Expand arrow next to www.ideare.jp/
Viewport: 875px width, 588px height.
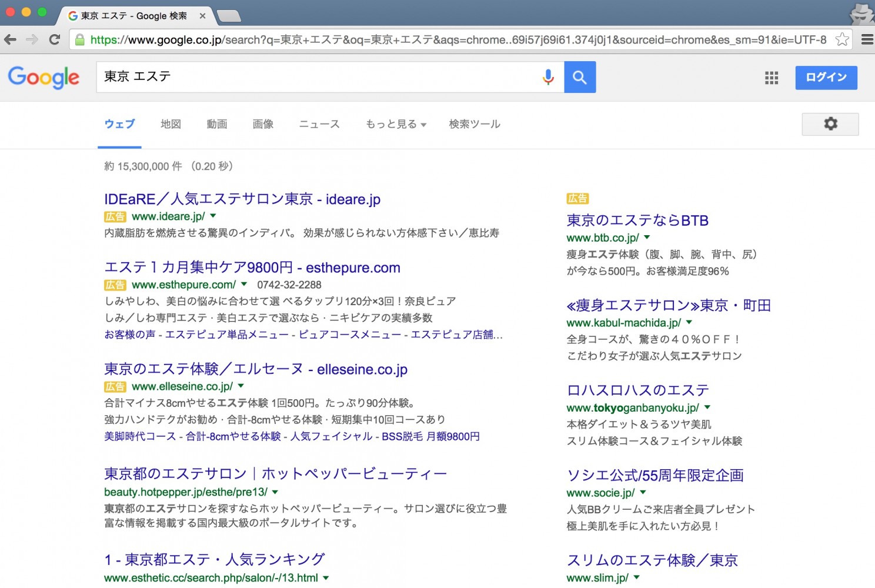[213, 216]
